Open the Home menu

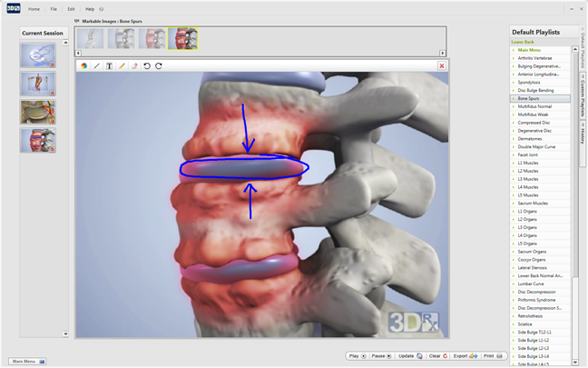pyautogui.click(x=34, y=9)
